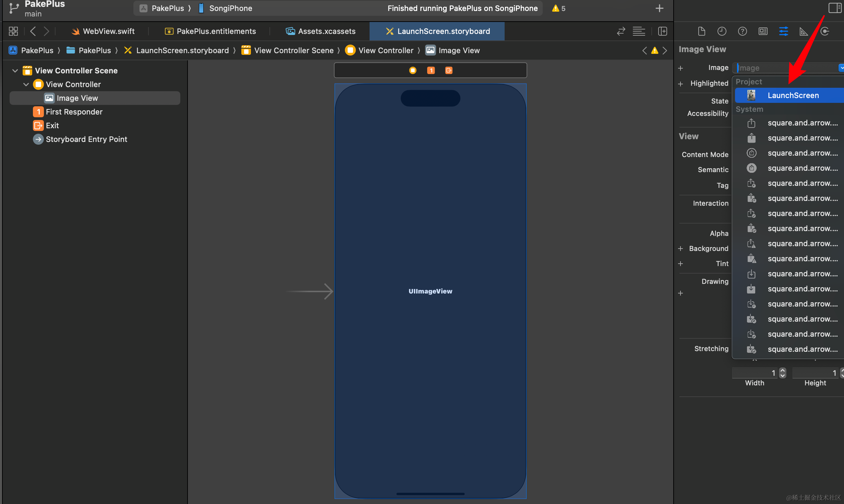Image resolution: width=844 pixels, height=504 pixels.
Task: Open the Image combo box arrow
Action: (x=841, y=68)
